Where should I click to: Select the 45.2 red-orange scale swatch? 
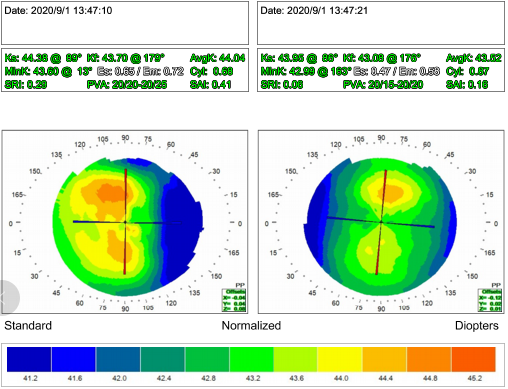coord(473,359)
